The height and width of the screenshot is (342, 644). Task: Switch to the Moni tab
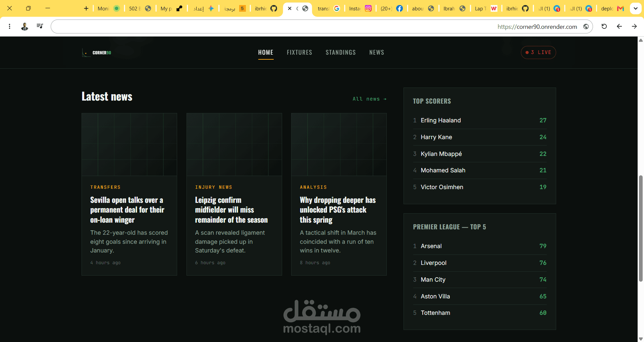click(x=109, y=8)
